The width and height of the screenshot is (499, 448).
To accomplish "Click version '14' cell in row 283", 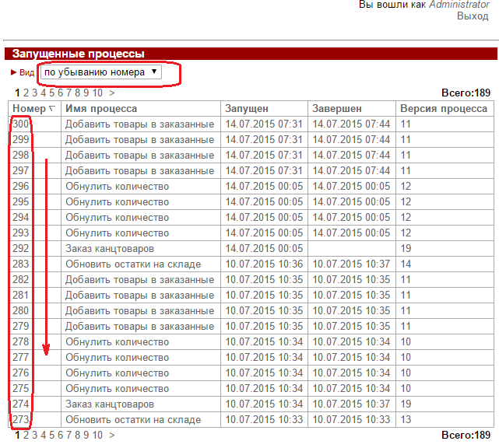I will click(x=406, y=264).
